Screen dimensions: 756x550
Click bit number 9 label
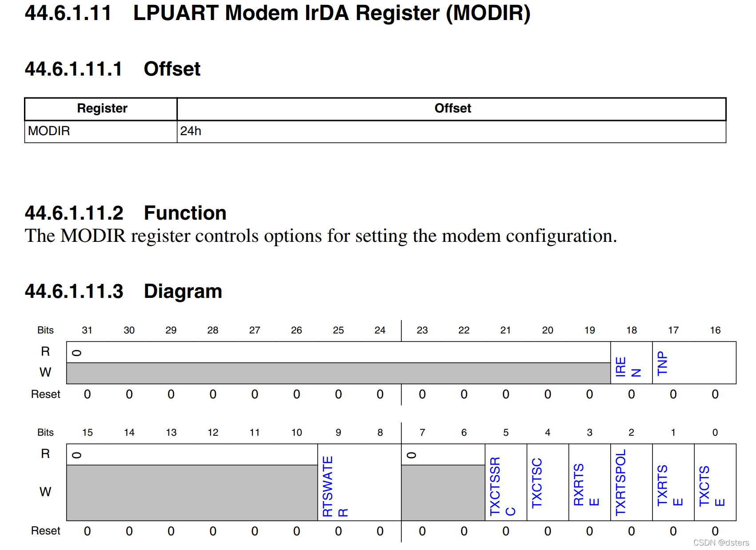coord(338,433)
